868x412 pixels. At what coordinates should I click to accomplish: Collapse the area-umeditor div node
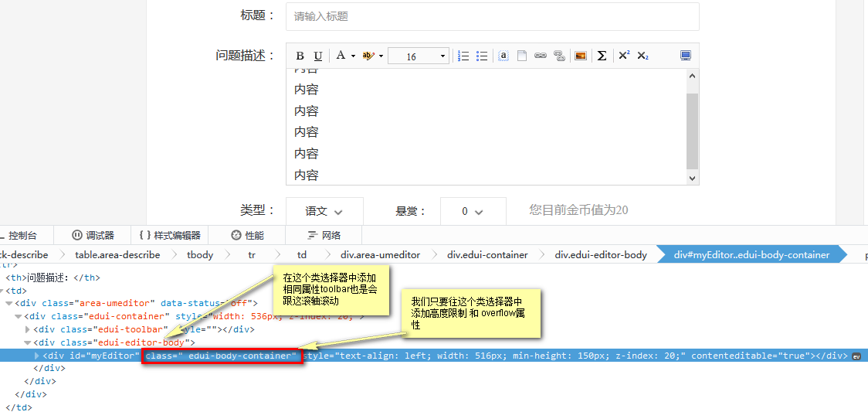[9, 304]
